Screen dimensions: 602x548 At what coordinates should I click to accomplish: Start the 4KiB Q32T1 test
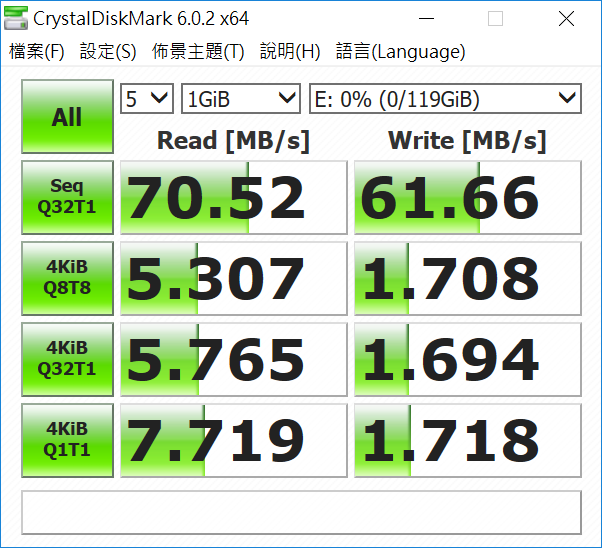click(67, 359)
